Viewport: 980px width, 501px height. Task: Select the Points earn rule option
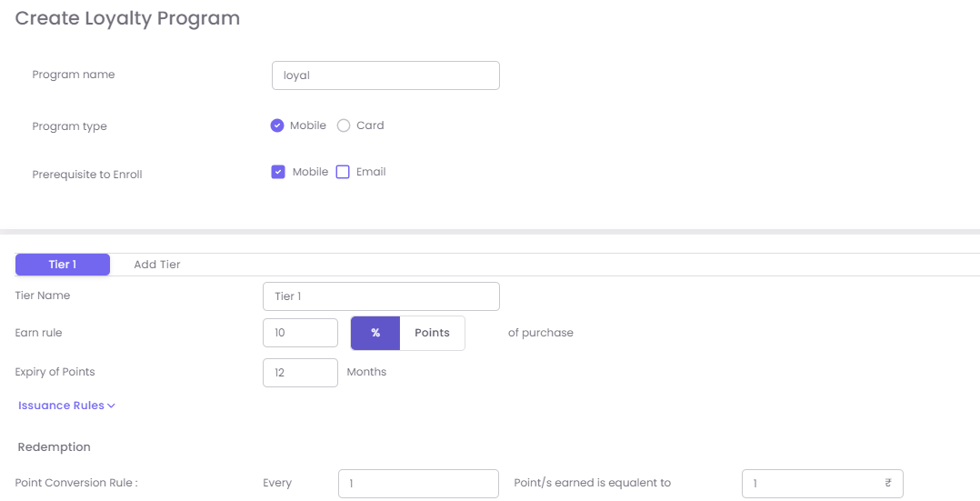coord(432,333)
